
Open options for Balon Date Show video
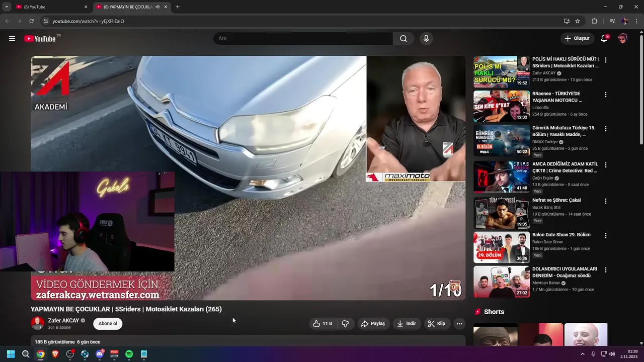(x=606, y=235)
